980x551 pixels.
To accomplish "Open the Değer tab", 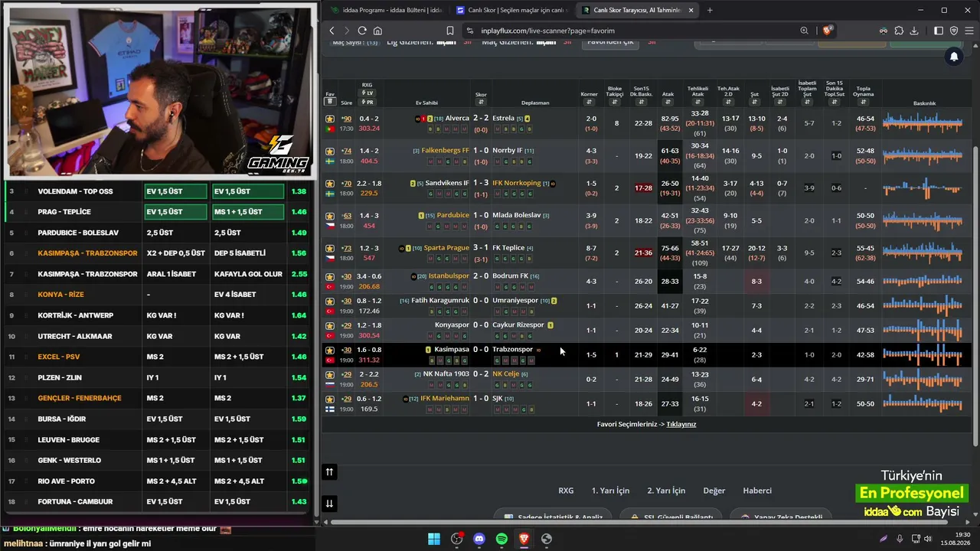I will 714,491.
